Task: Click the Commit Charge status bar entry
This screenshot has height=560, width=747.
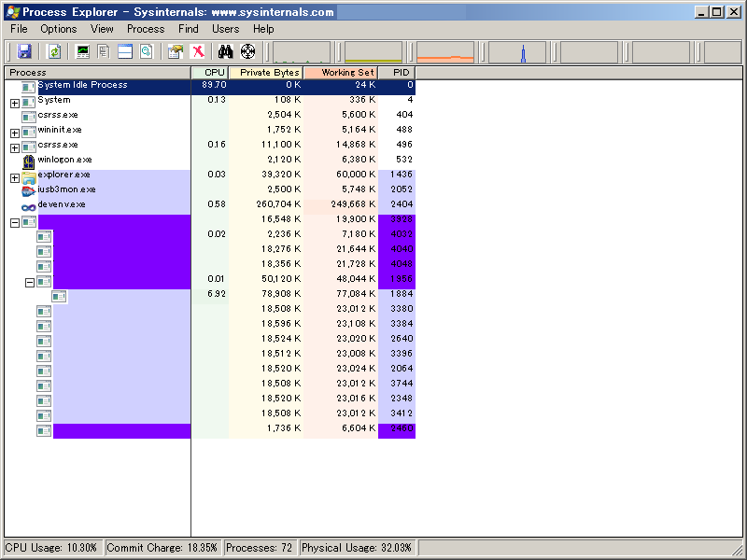Action: tap(164, 548)
